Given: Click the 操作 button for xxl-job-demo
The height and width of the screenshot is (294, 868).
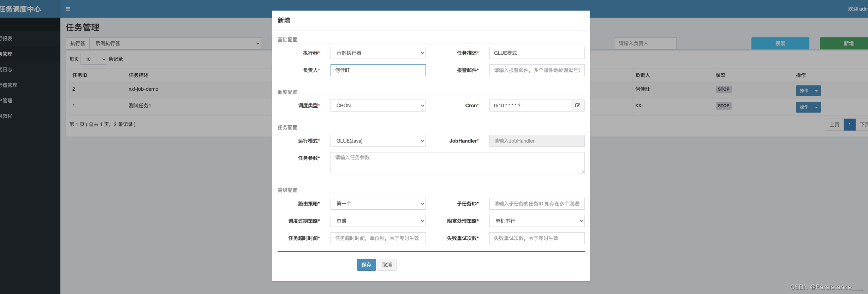Looking at the screenshot, I should click(x=804, y=91).
